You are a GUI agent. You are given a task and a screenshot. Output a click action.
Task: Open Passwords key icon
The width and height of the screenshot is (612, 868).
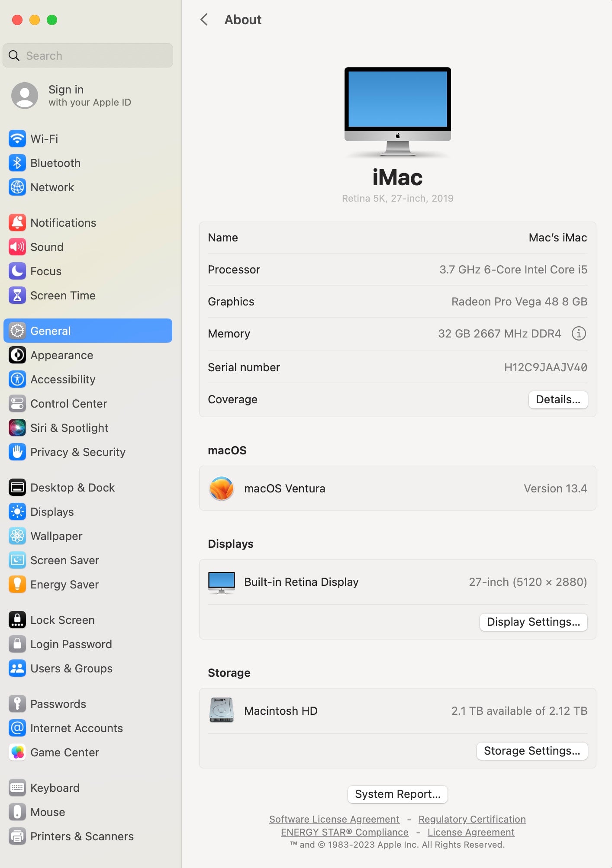coord(17,704)
